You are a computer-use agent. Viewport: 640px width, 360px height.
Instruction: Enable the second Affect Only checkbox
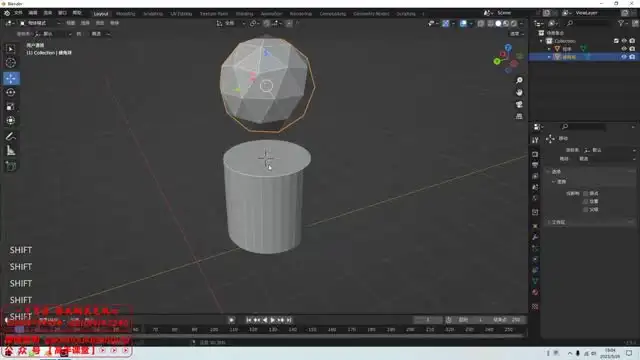[x=586, y=202]
